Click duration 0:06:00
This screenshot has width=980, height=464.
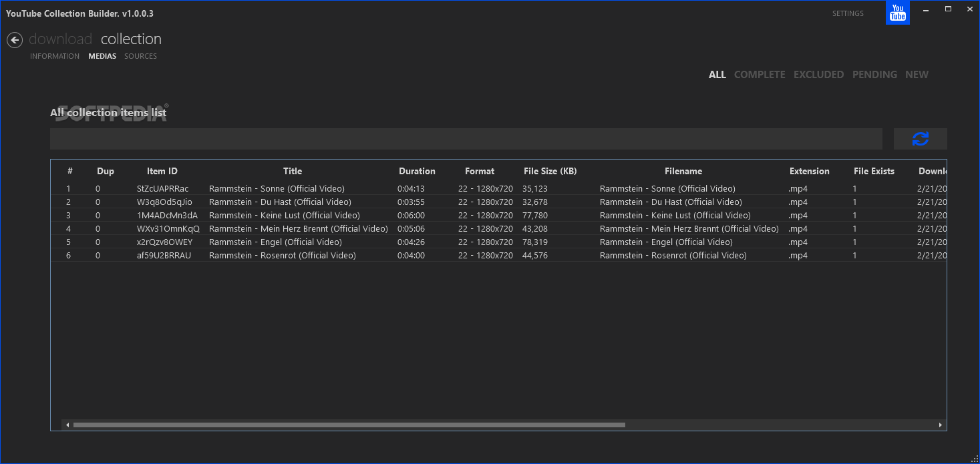411,216
